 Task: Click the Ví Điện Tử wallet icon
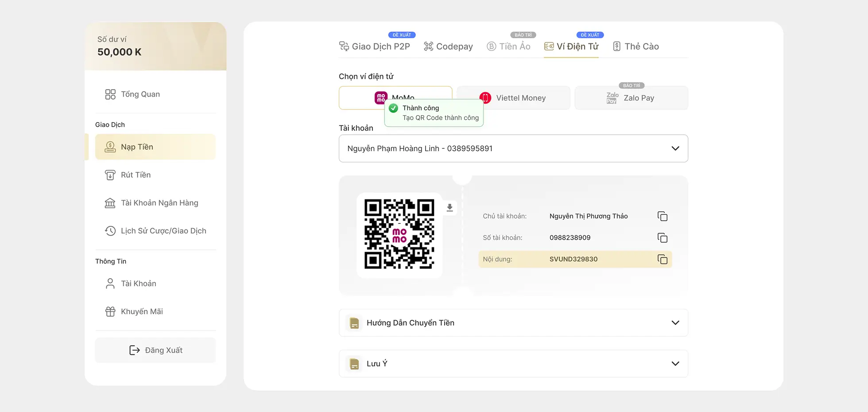549,46
